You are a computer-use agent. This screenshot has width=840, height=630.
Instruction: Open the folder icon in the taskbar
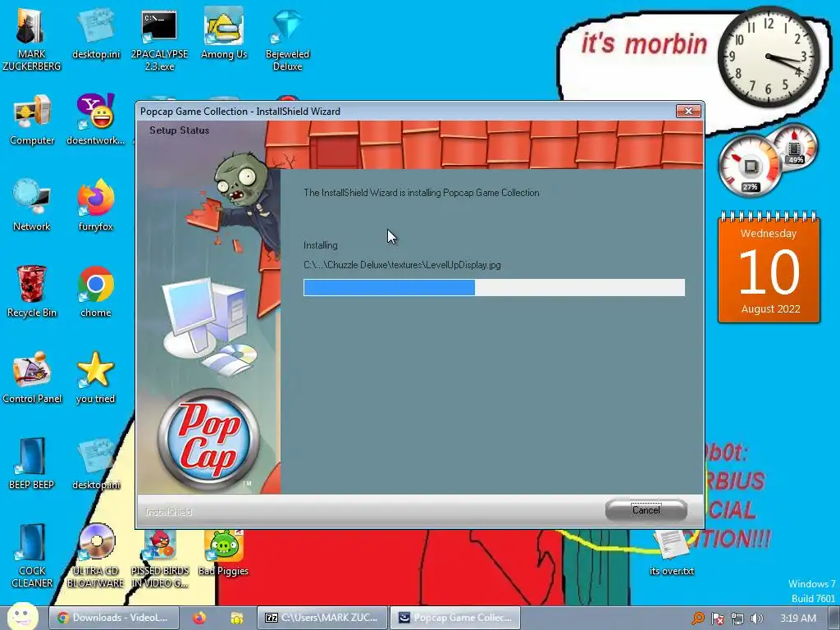(237, 618)
